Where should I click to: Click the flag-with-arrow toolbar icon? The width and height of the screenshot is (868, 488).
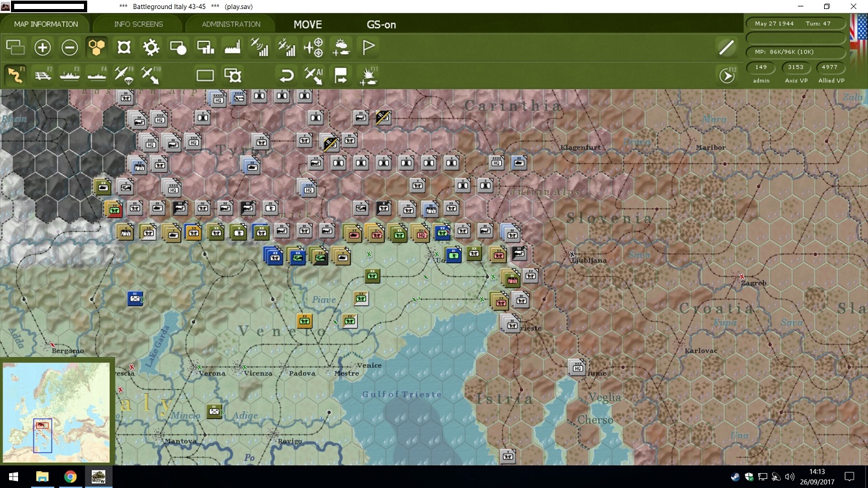(x=341, y=76)
